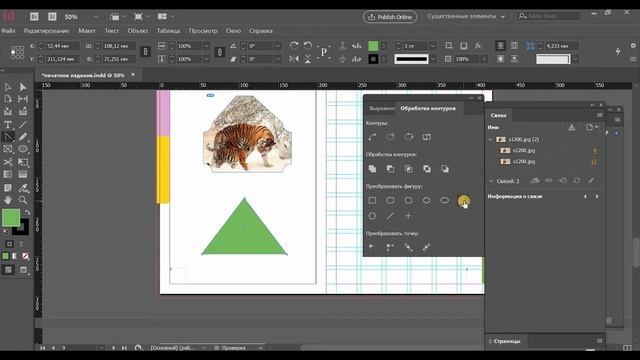Open the Окно menu
640x360 pixels.
click(233, 31)
